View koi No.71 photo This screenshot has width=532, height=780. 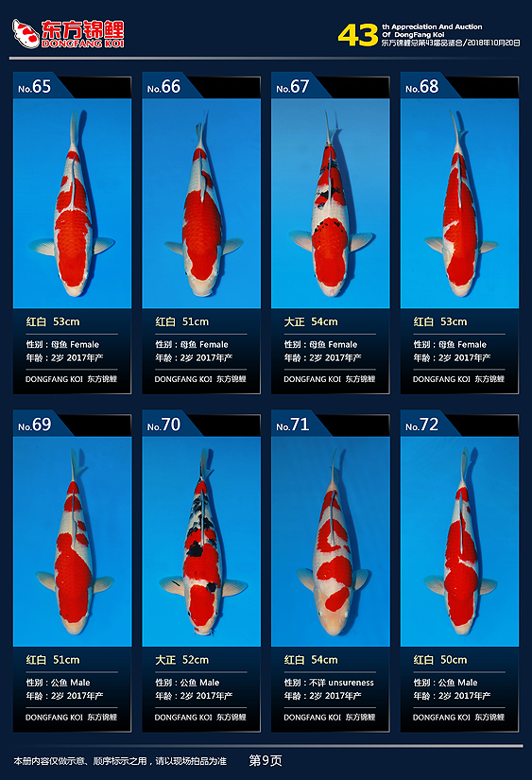[330, 541]
